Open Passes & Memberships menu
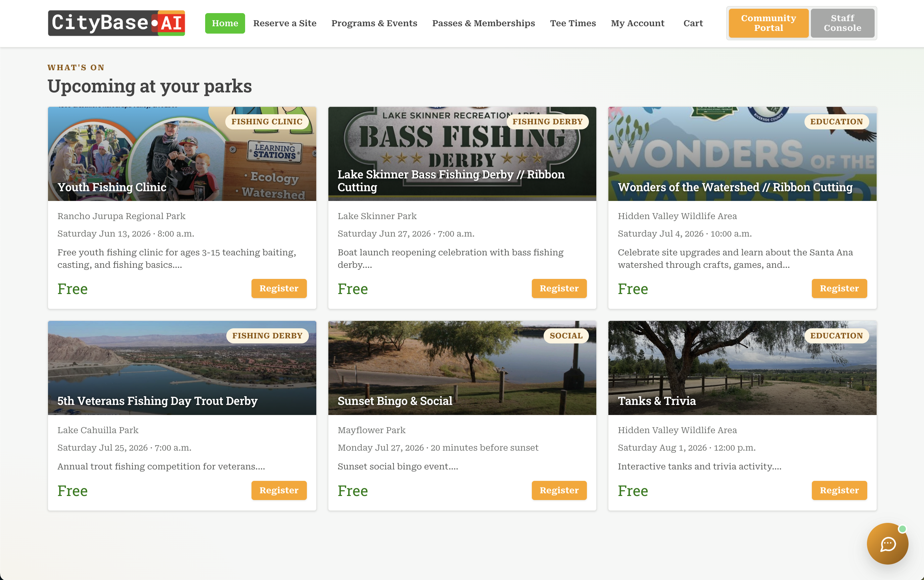Image resolution: width=924 pixels, height=580 pixels. point(483,24)
